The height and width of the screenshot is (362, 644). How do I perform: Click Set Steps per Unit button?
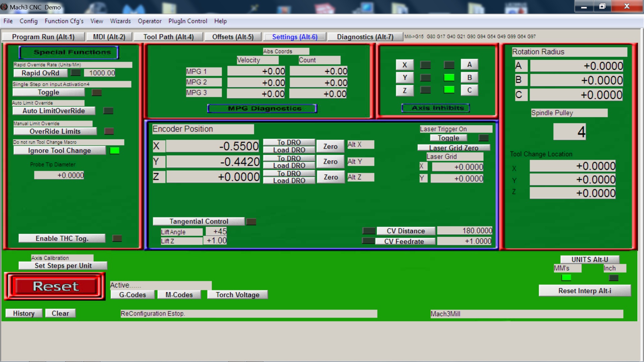tap(63, 266)
